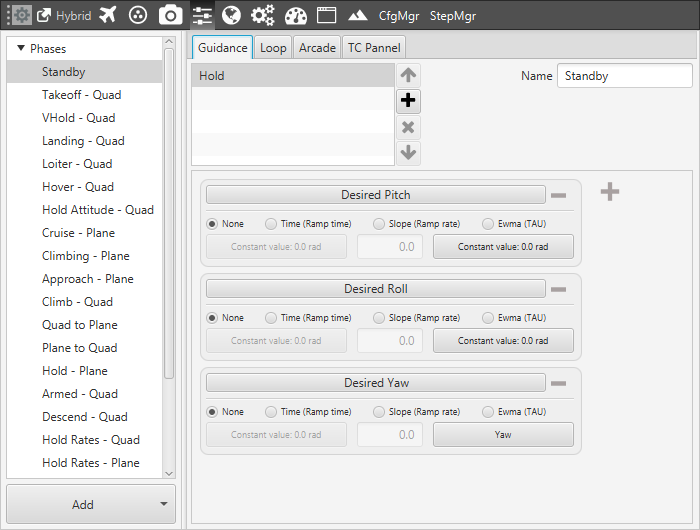Click the phases list scrollbar thumb
Screen dimensions: 700x530
(x=169, y=213)
